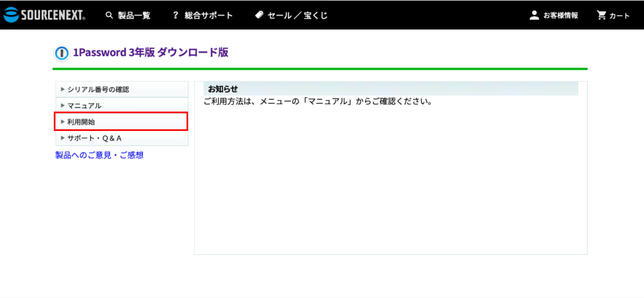Click the 1Password product icon
Image resolution: width=644 pixels, height=298 pixels.
coord(62,53)
